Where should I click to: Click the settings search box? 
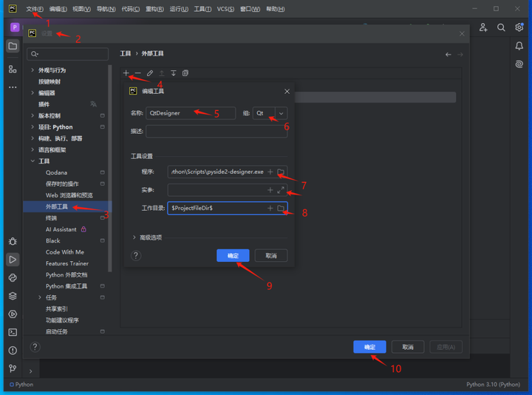(x=67, y=54)
